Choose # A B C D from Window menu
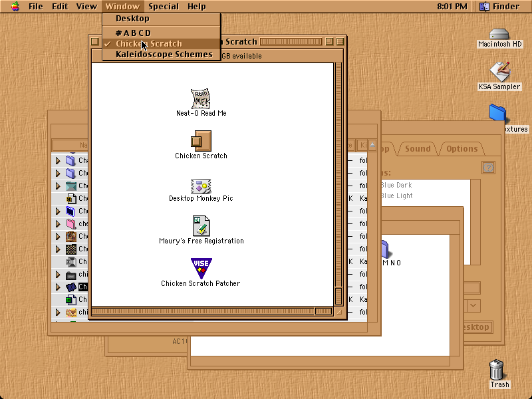The height and width of the screenshot is (399, 532). click(x=162, y=33)
